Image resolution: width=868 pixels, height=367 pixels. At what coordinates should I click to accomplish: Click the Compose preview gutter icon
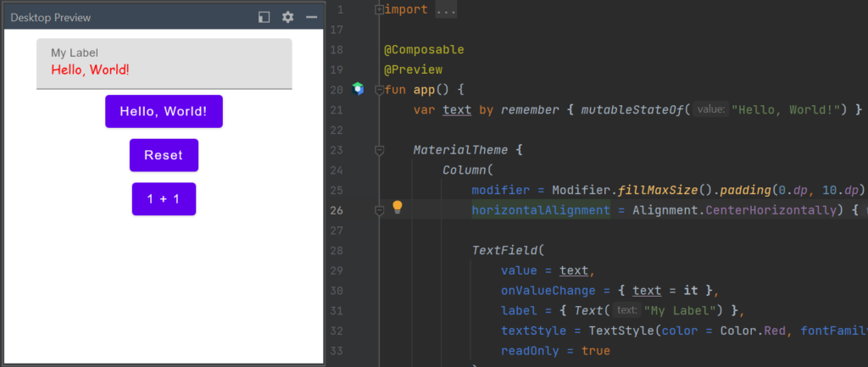pyautogui.click(x=359, y=89)
